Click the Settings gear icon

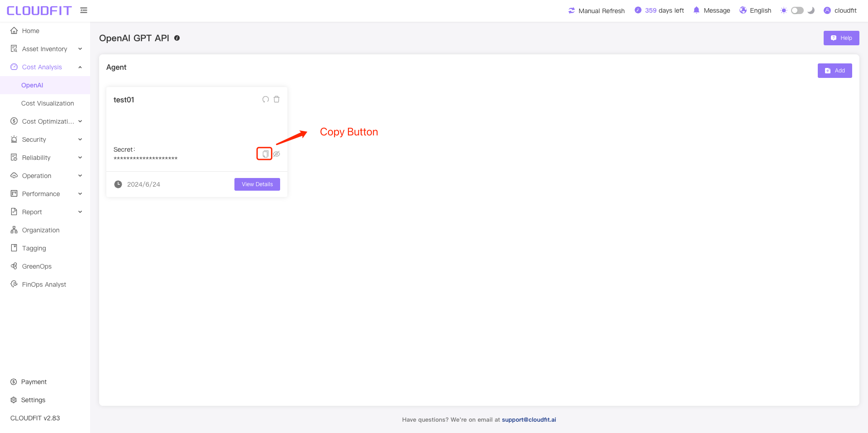pyautogui.click(x=14, y=400)
